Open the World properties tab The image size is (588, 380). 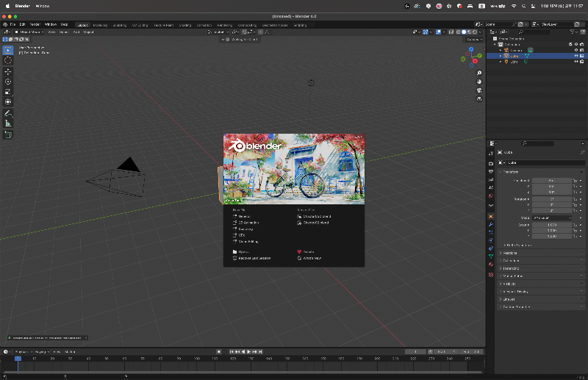[491, 196]
